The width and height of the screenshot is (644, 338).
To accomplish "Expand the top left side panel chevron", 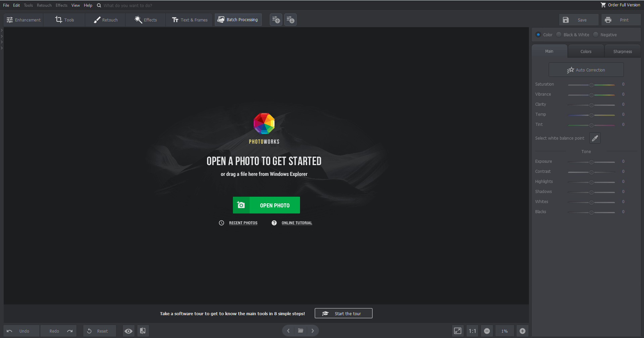I will 2,30.
